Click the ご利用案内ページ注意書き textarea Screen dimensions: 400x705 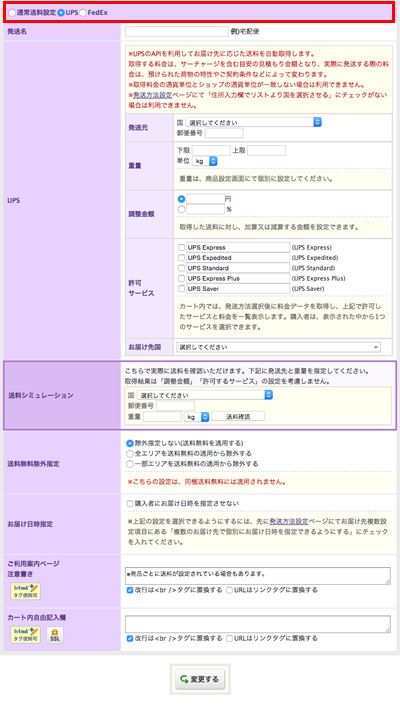click(258, 576)
